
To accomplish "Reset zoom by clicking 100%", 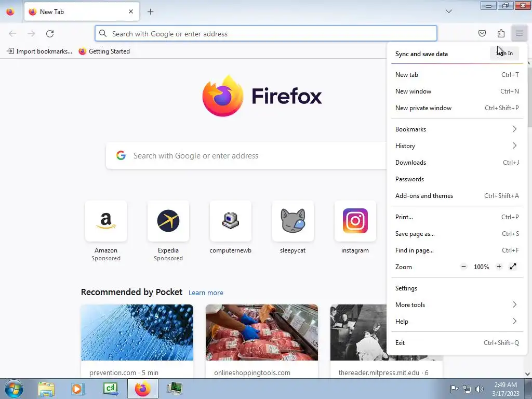I will point(481,267).
